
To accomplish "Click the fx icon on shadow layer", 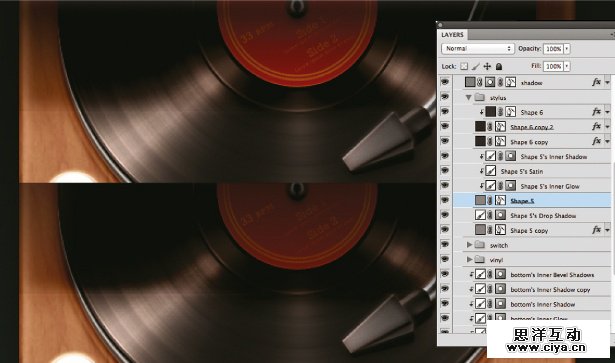I will pyautogui.click(x=596, y=82).
